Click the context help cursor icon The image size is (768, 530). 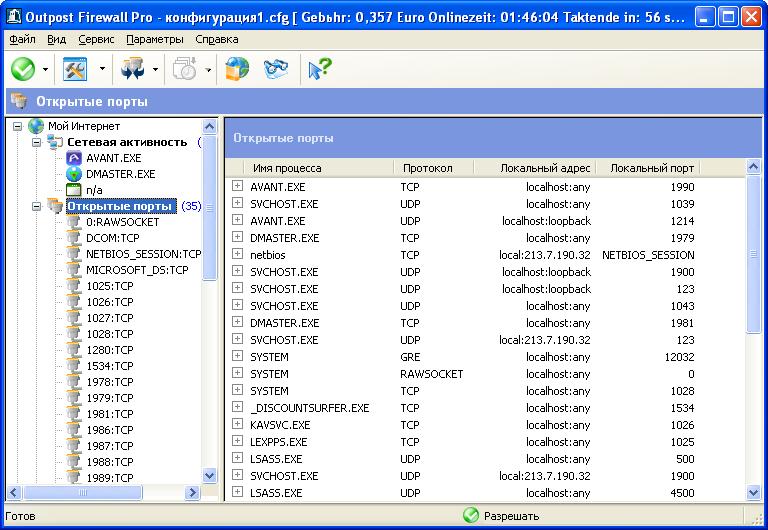pyautogui.click(x=320, y=69)
